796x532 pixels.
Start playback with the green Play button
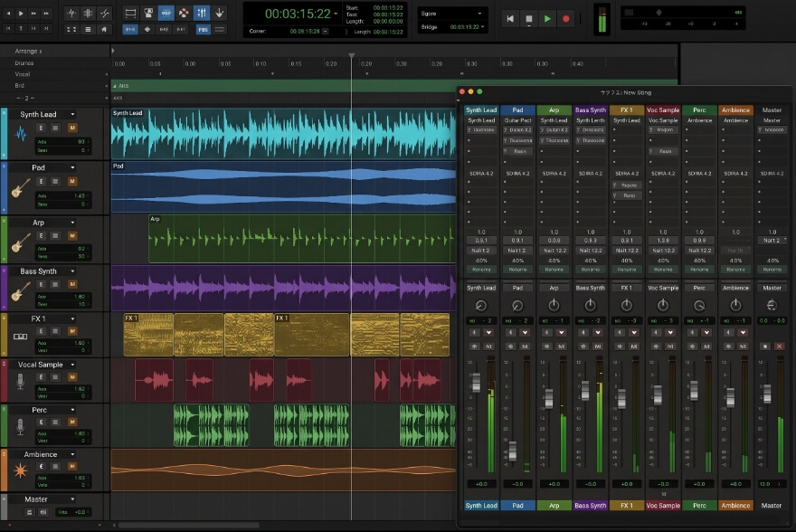click(x=547, y=19)
